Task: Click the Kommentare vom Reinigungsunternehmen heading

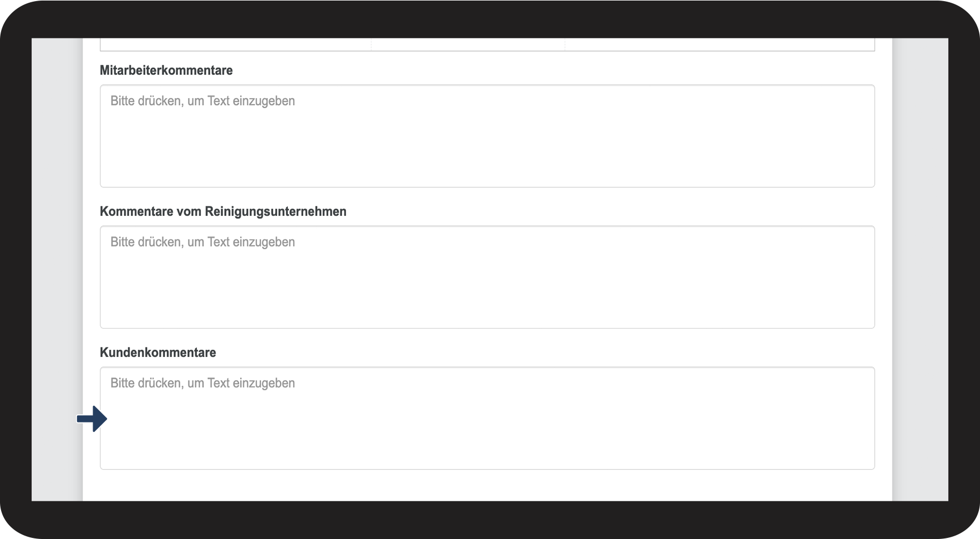Action: (x=223, y=211)
